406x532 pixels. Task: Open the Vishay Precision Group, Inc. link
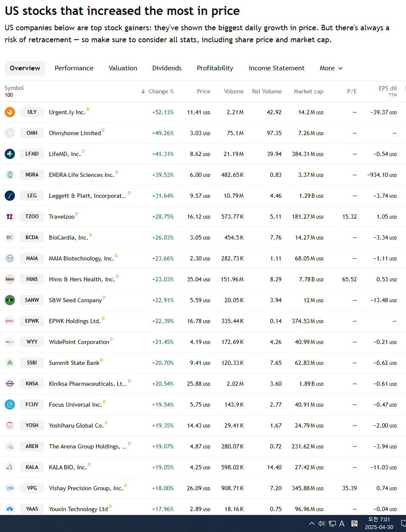86,488
